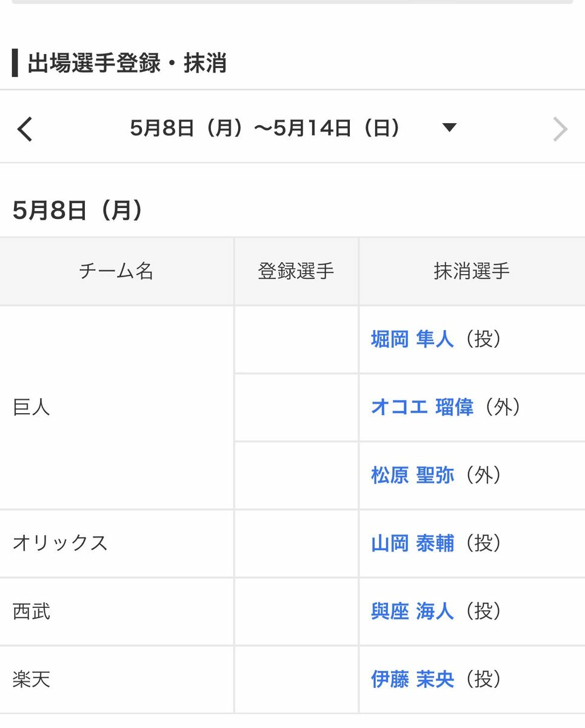Open player link 松原 聖弥
Viewport: 585px width, 728px height.
click(x=412, y=475)
